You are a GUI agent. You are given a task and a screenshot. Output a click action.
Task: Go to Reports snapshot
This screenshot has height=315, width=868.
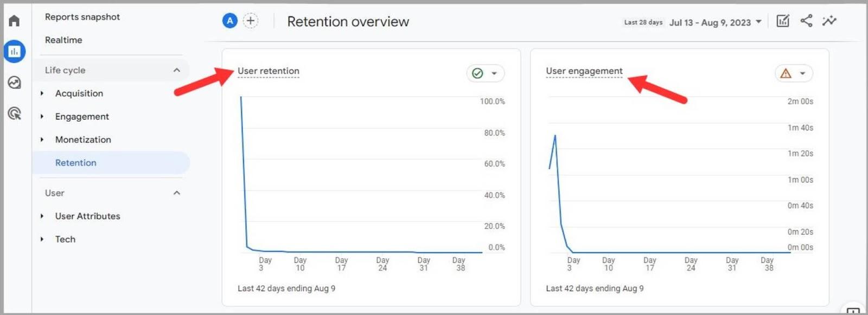click(82, 17)
